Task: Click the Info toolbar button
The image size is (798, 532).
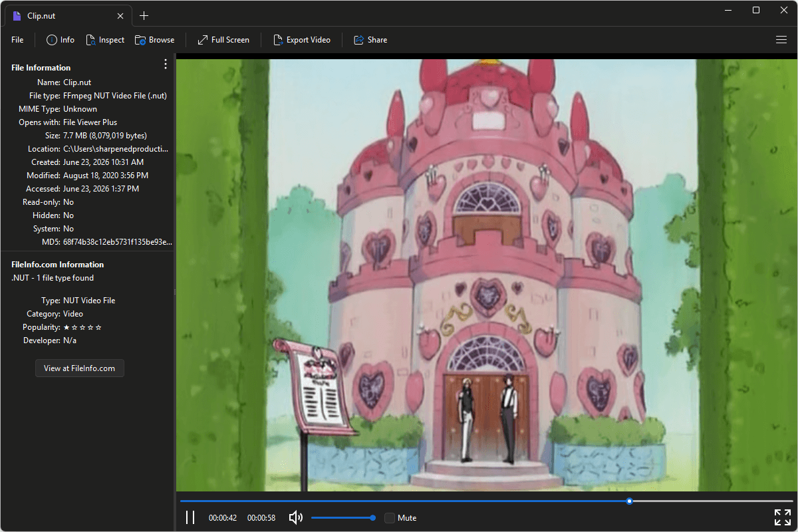Action: [61, 40]
